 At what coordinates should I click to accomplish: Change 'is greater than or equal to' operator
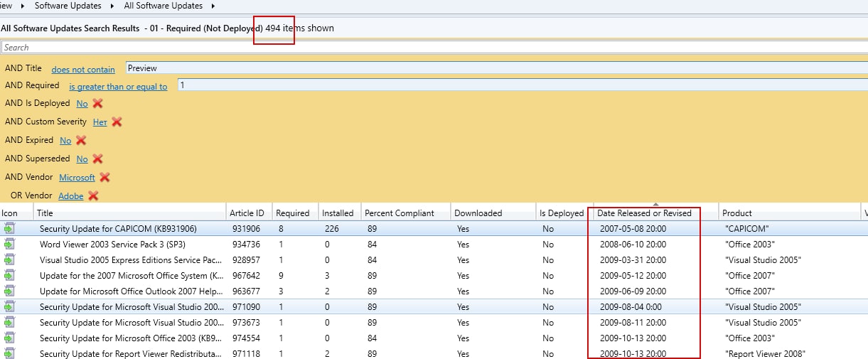[118, 87]
